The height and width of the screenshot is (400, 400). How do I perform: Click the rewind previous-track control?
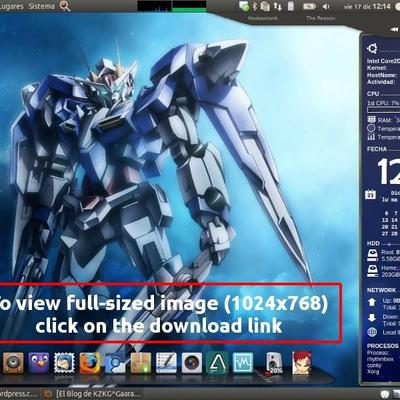click(x=394, y=29)
